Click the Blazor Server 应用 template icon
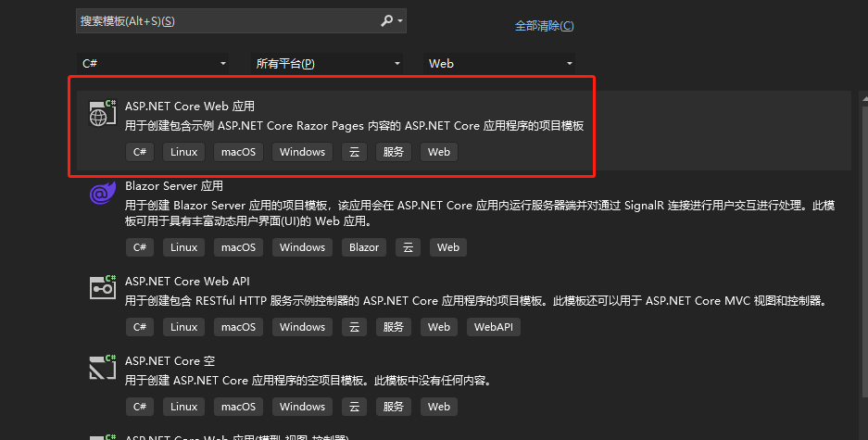The image size is (868, 440). (x=103, y=193)
